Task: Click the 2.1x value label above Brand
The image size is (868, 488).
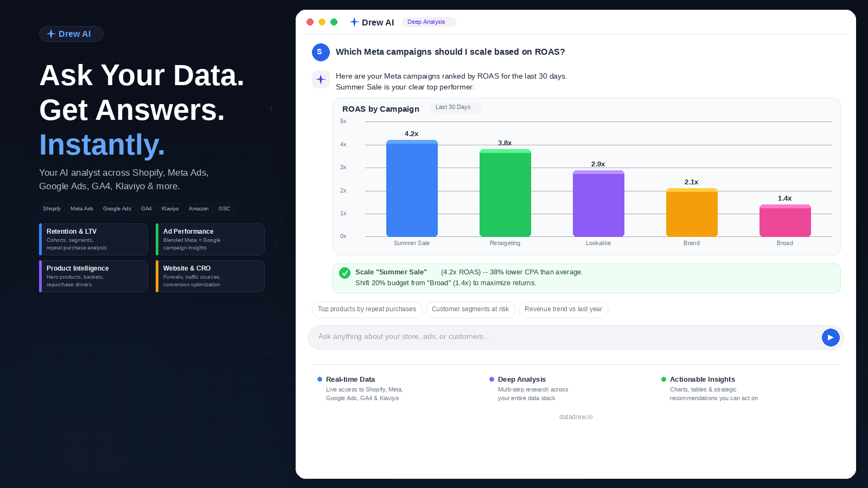Action: pyautogui.click(x=692, y=182)
